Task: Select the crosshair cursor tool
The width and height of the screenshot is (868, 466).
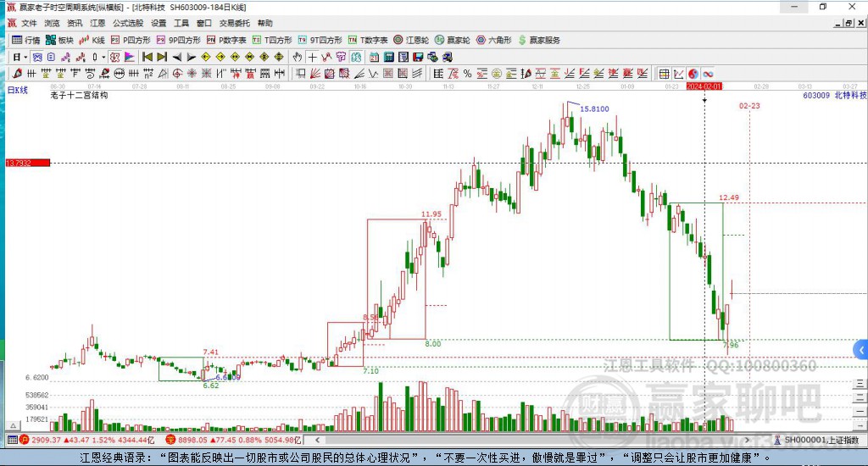Action: coord(313,57)
